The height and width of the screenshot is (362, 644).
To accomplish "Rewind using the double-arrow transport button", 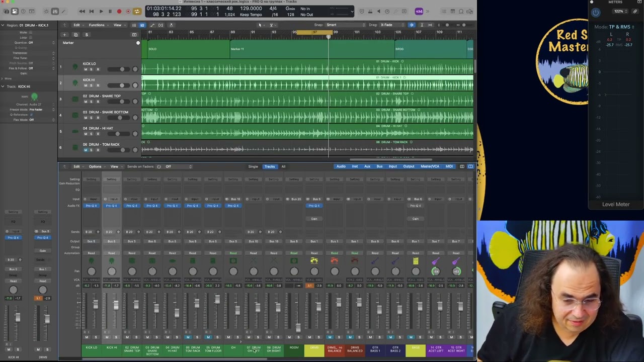I will click(x=82, y=11).
